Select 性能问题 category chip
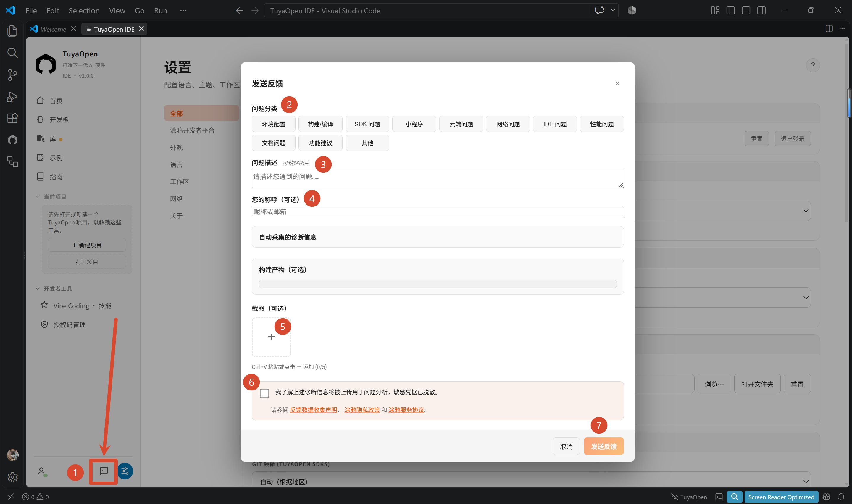This screenshot has width=852, height=504. coord(601,124)
